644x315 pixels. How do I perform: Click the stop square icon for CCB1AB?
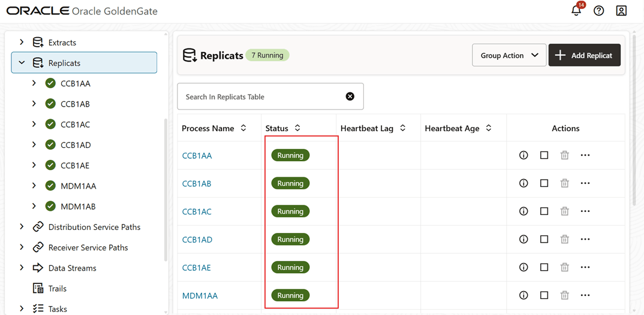[544, 183]
